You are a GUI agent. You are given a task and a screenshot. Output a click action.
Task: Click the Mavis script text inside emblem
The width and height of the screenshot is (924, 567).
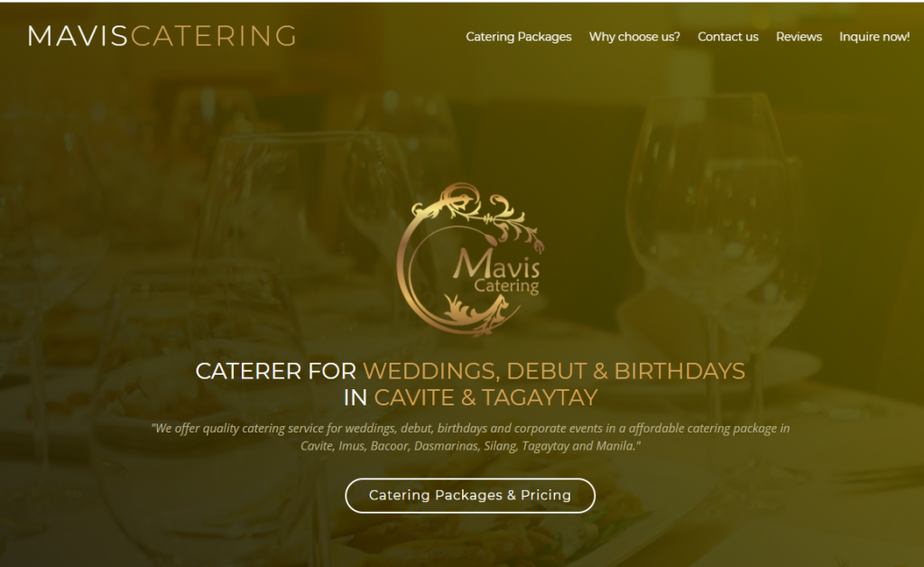[496, 264]
